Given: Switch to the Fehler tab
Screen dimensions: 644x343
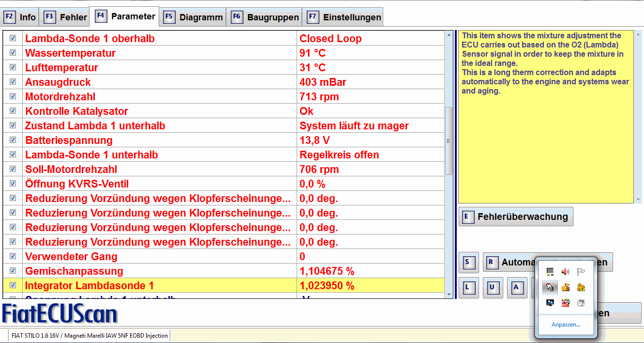Looking at the screenshot, I should pos(66,17).
